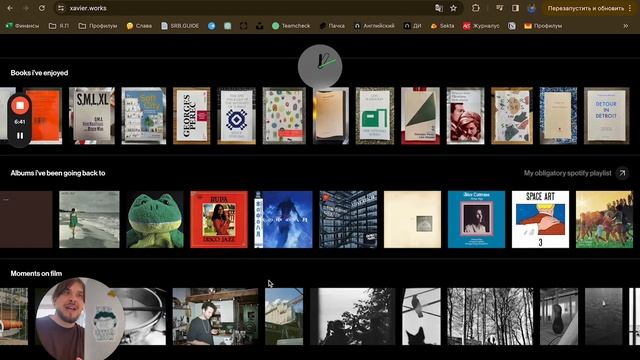Open the media controls icon

pyautogui.click(x=500, y=8)
